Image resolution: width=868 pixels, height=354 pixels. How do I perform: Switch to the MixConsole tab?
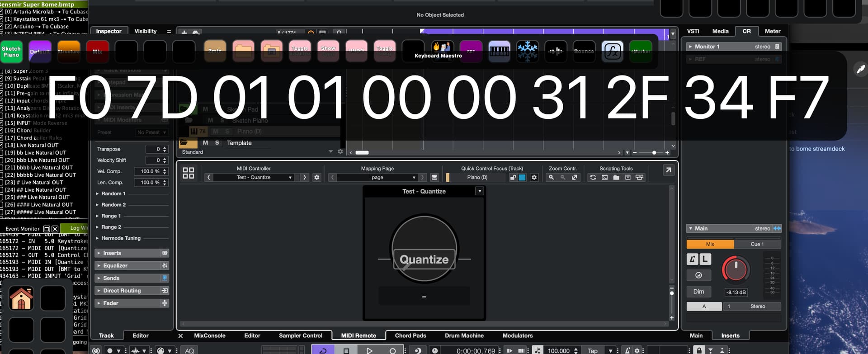point(210,335)
